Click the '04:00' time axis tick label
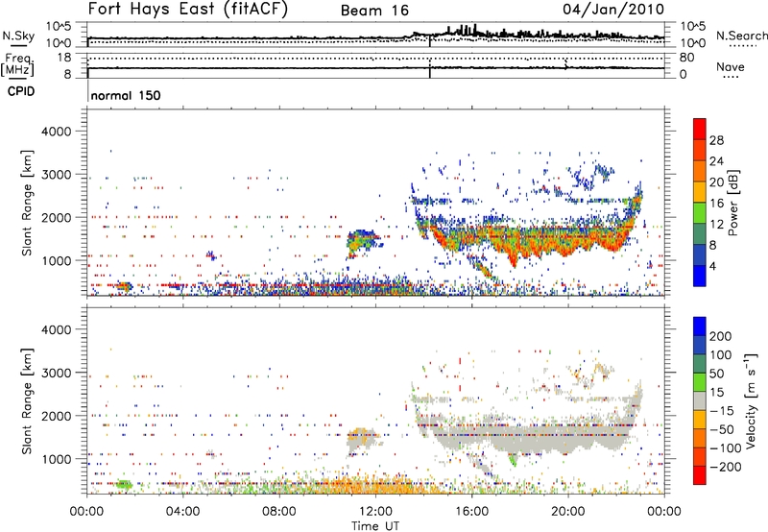 tap(183, 512)
